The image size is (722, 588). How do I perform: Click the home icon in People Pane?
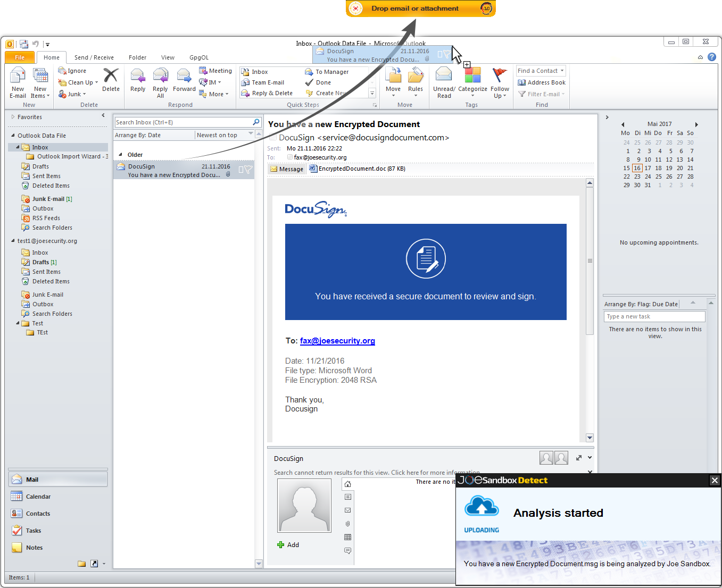coord(347,484)
